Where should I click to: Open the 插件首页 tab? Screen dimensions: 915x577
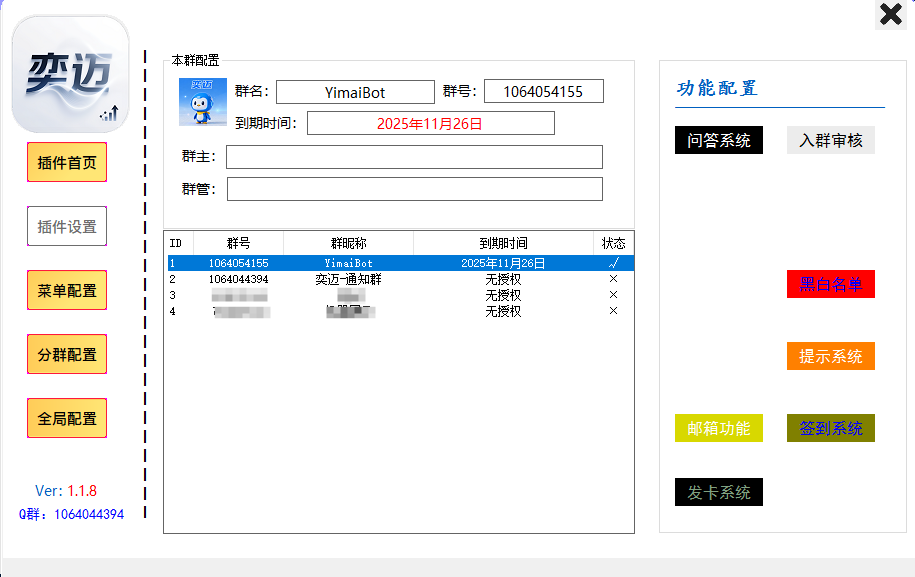pyautogui.click(x=67, y=163)
